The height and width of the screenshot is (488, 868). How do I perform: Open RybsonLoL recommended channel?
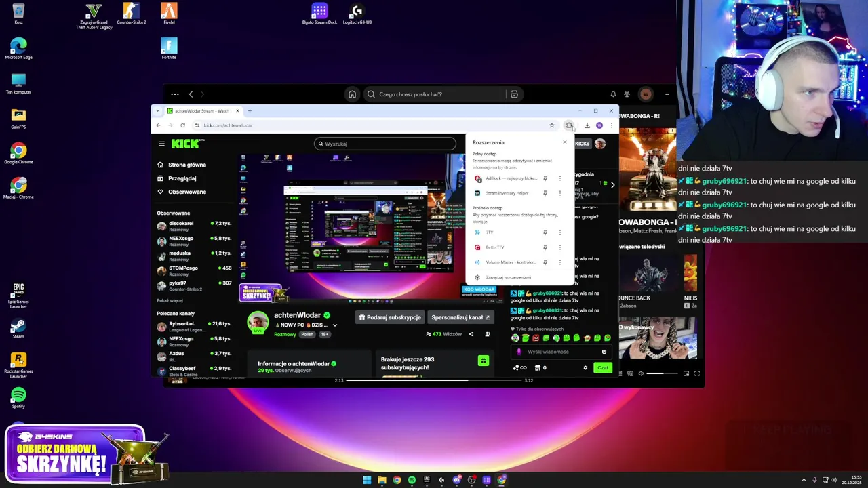[194, 326]
